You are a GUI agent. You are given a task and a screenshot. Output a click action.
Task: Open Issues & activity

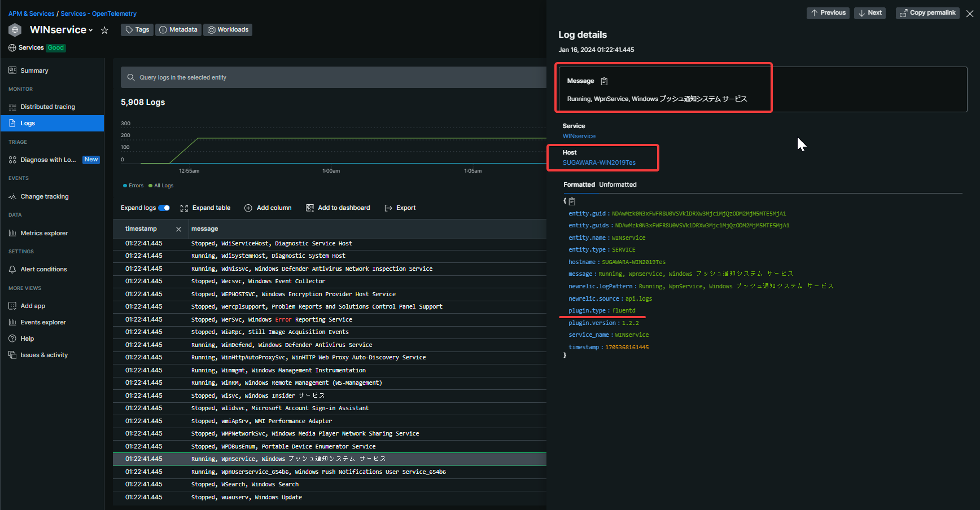point(43,354)
